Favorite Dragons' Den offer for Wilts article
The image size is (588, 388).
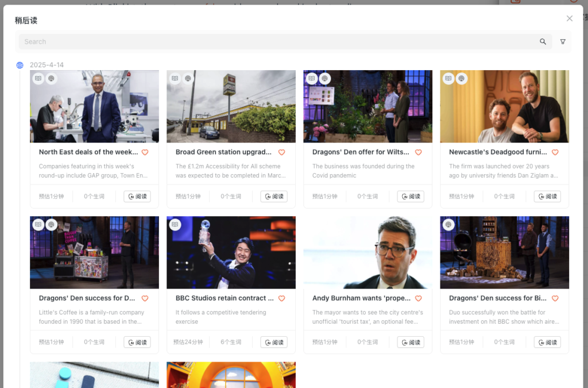(x=419, y=152)
